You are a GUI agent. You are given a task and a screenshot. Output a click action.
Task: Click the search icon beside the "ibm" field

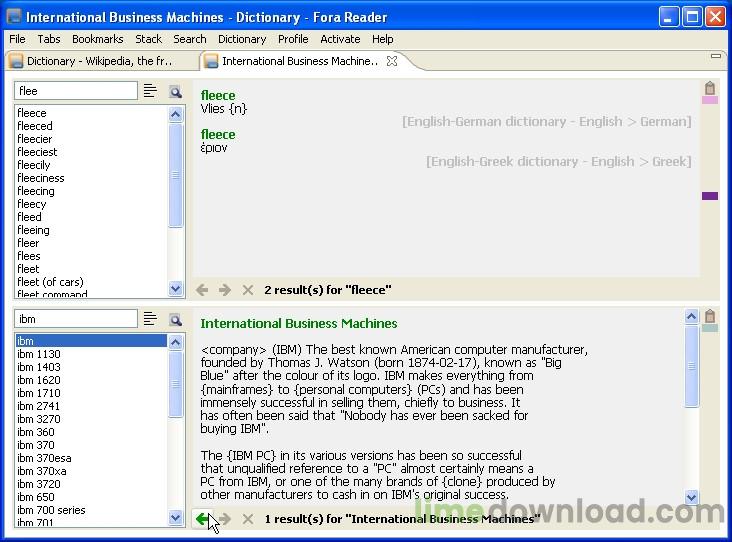176,320
